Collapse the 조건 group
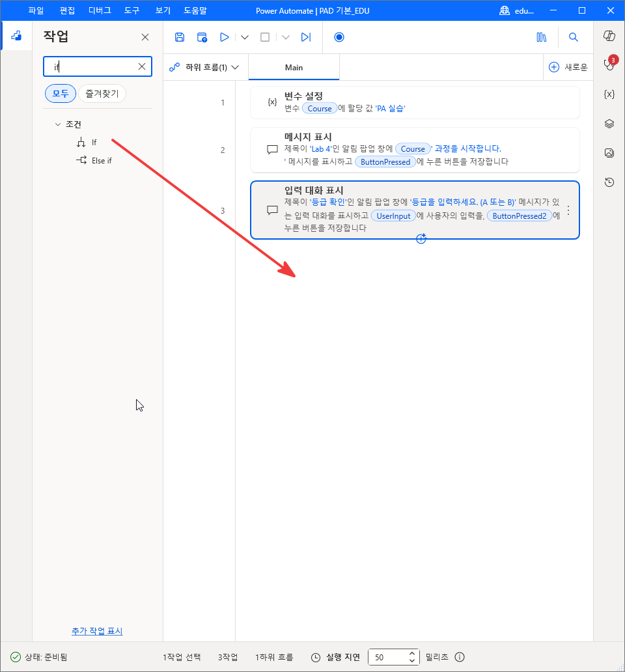This screenshot has height=672, width=625. pyautogui.click(x=58, y=124)
